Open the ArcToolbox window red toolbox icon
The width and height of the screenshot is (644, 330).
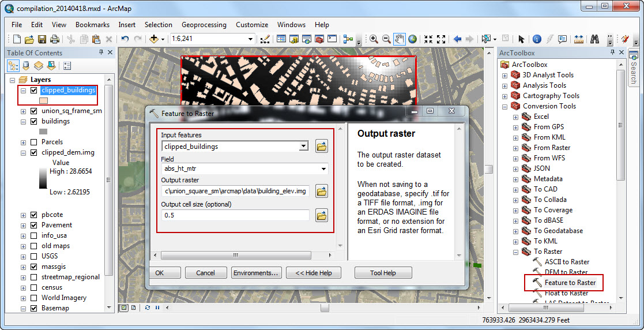319,39
